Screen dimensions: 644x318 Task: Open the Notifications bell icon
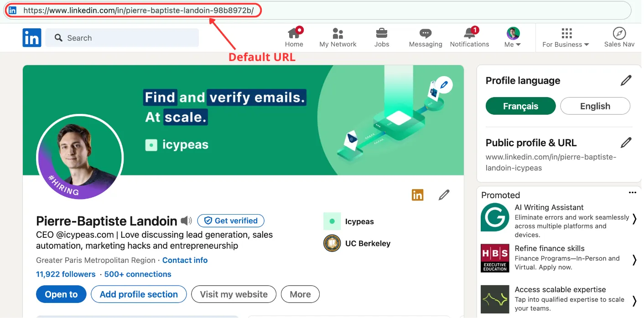coord(469,33)
